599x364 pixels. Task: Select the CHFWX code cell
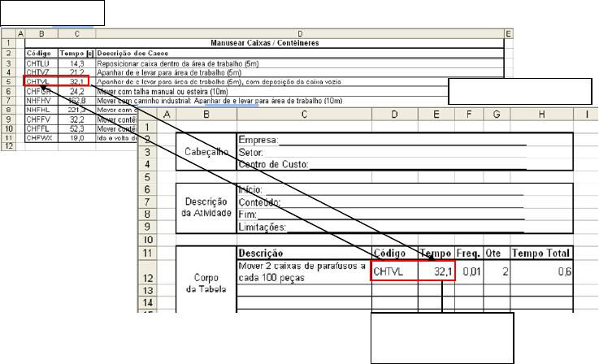37,139
